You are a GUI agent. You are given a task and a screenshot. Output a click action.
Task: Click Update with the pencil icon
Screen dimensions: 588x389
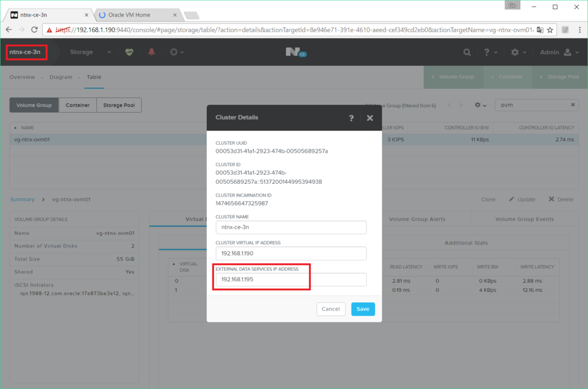tap(522, 199)
